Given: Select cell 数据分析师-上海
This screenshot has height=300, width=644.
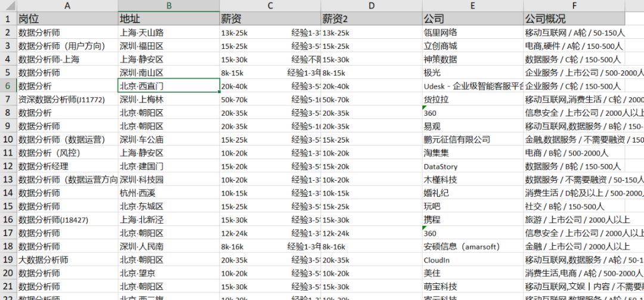Looking at the screenshot, I should [67, 59].
